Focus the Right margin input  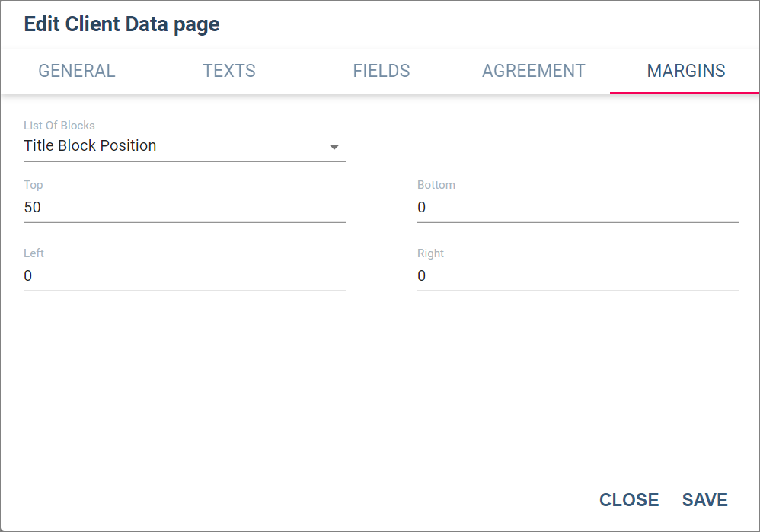(578, 276)
